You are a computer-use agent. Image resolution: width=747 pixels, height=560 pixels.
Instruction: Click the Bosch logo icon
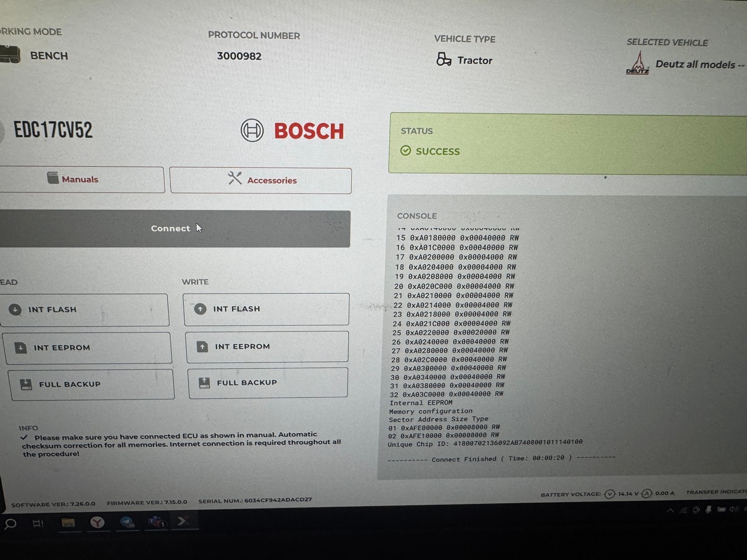coord(252,130)
